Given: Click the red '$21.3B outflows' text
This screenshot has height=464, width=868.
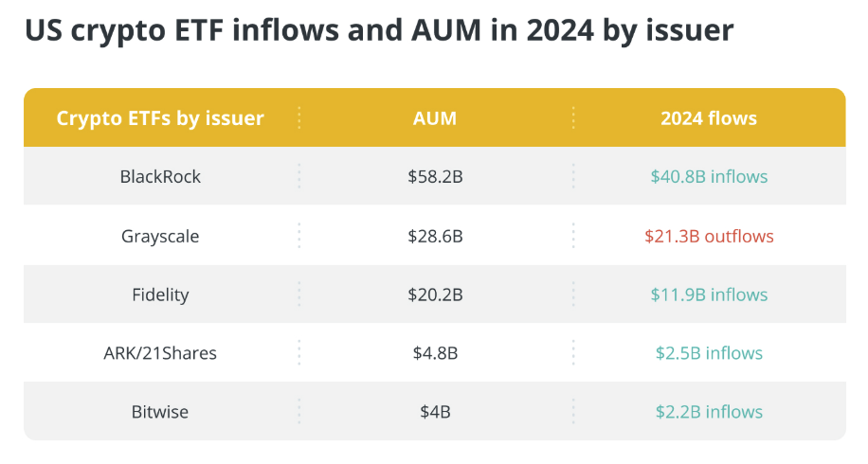Looking at the screenshot, I should pyautogui.click(x=709, y=236).
